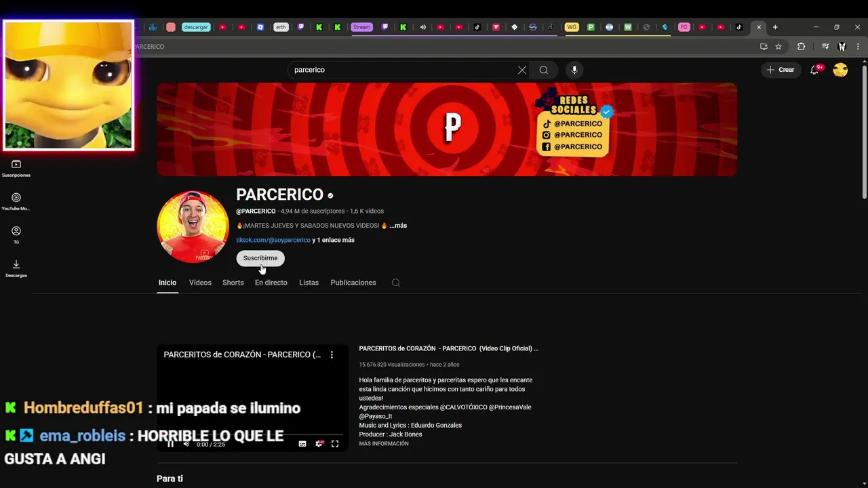This screenshot has height=488, width=868.
Task: Open the En directo tab
Action: pyautogui.click(x=271, y=283)
